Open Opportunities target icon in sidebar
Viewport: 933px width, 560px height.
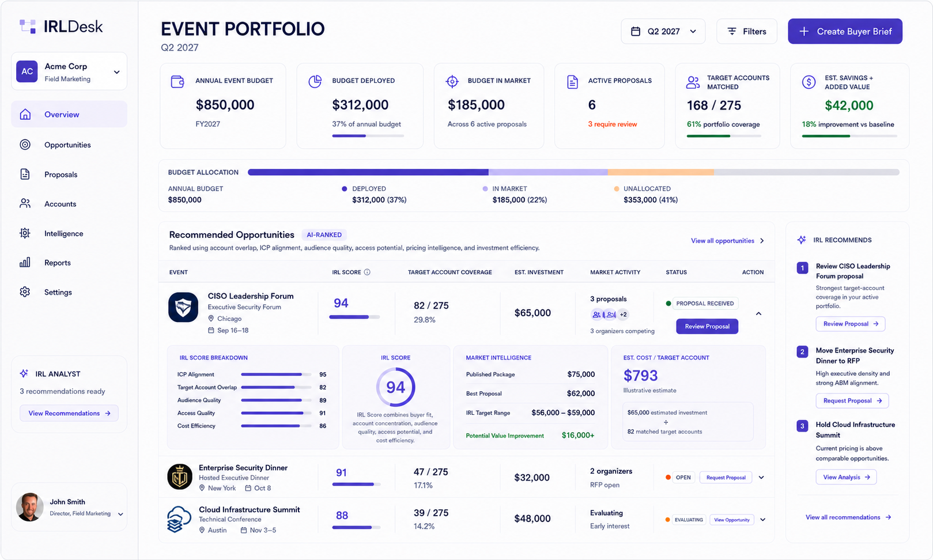coord(25,145)
